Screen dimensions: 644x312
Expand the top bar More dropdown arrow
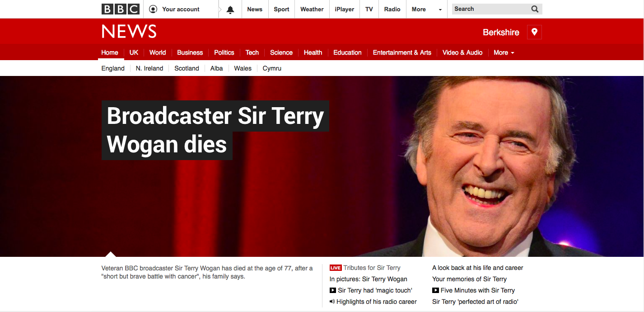point(440,9)
